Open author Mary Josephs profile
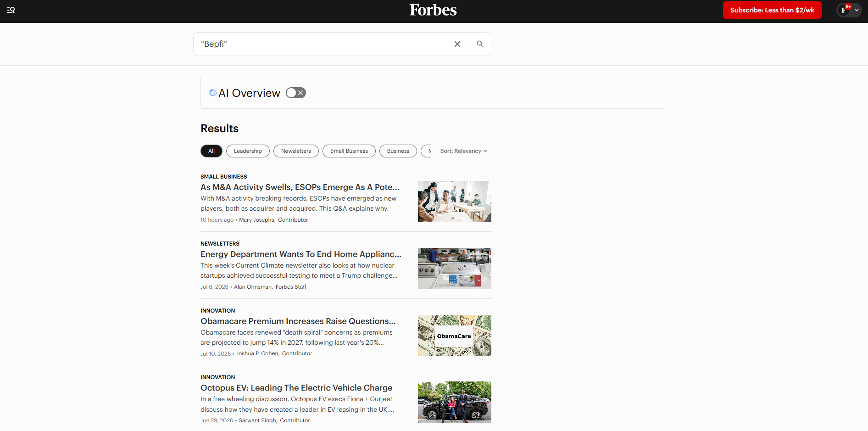 pos(256,220)
